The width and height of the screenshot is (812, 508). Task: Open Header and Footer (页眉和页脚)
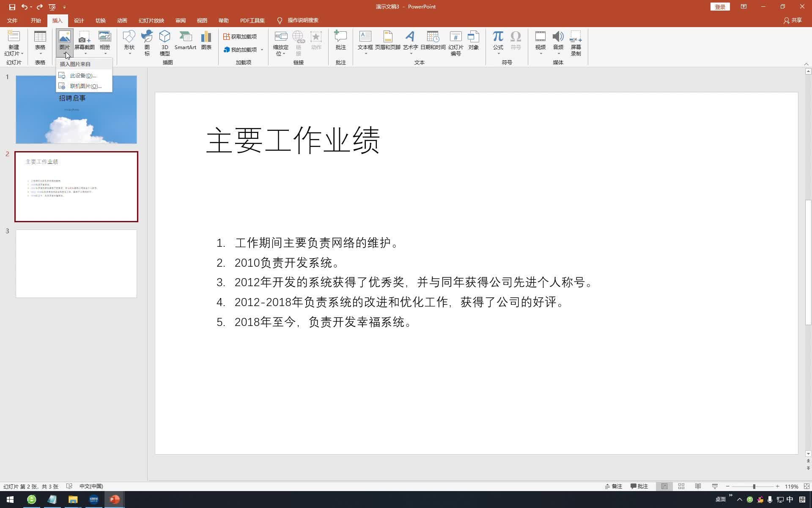(388, 41)
